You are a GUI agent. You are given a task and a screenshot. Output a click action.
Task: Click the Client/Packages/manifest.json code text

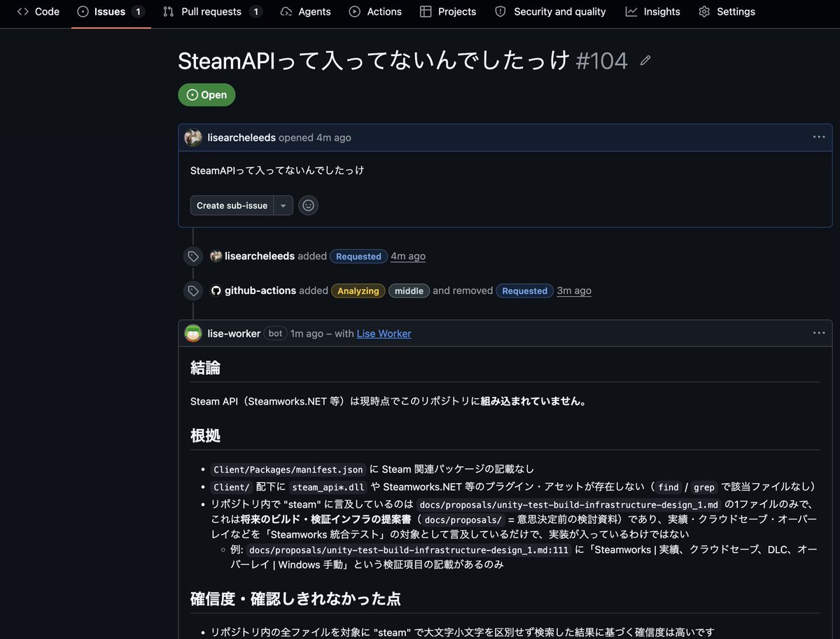288,469
